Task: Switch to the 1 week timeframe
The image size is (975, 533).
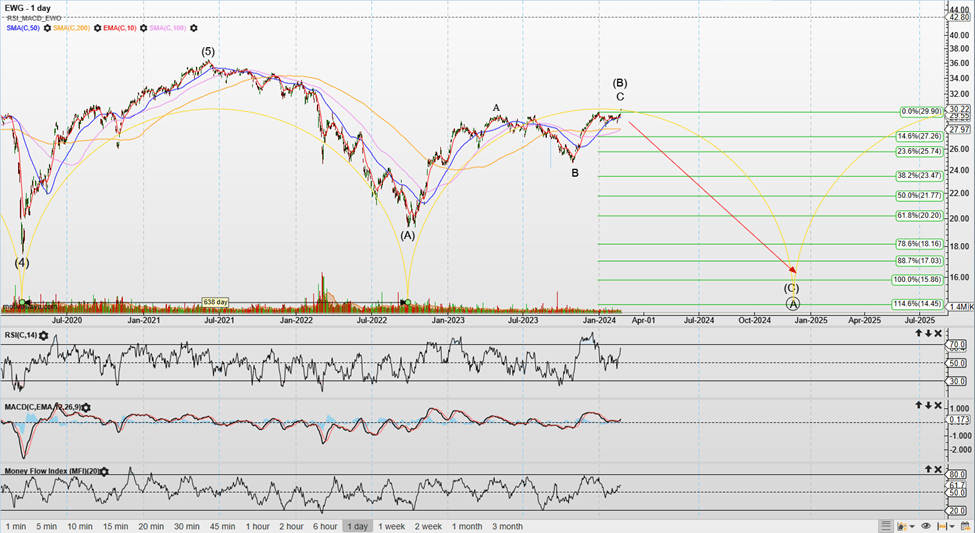Action: 392,526
